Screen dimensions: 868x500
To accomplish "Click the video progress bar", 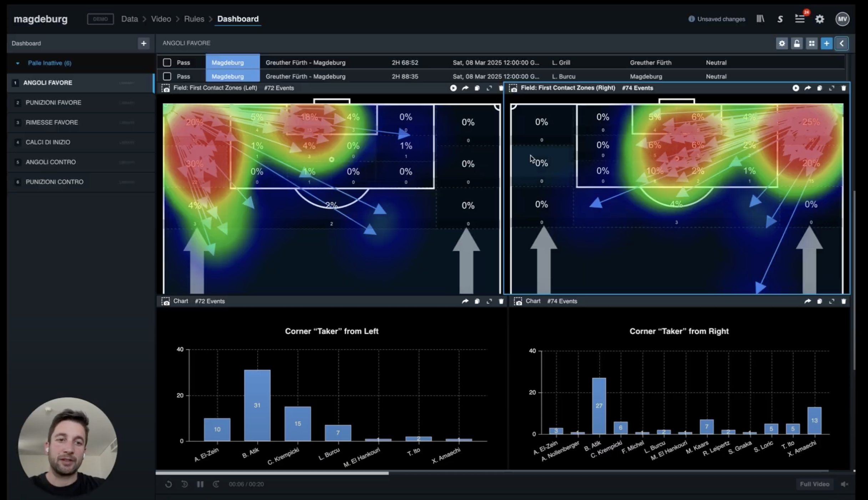I will click(x=500, y=473).
